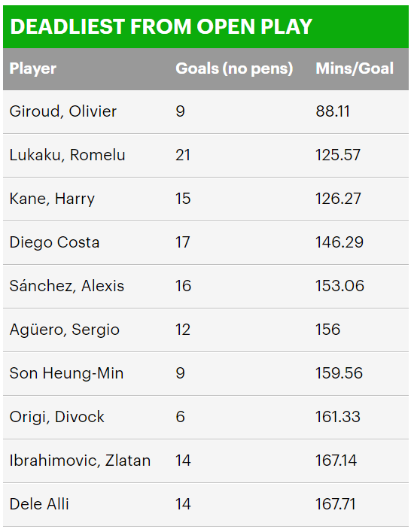The height and width of the screenshot is (532, 414).
Task: Select Dele Alli in last row
Action: click(39, 504)
